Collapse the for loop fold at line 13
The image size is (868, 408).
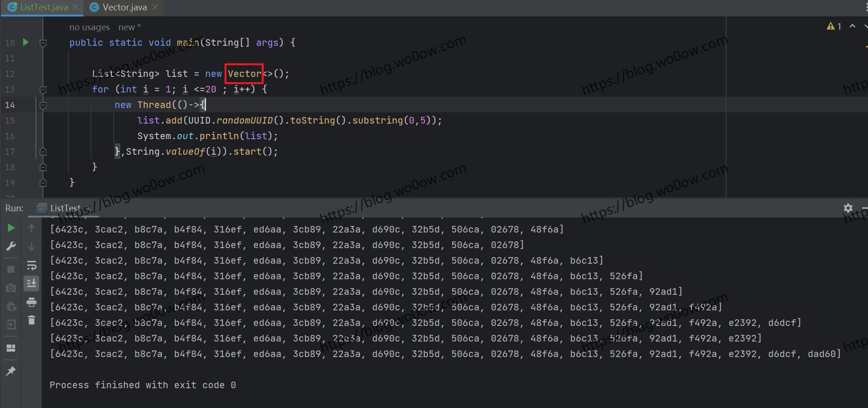click(x=43, y=90)
